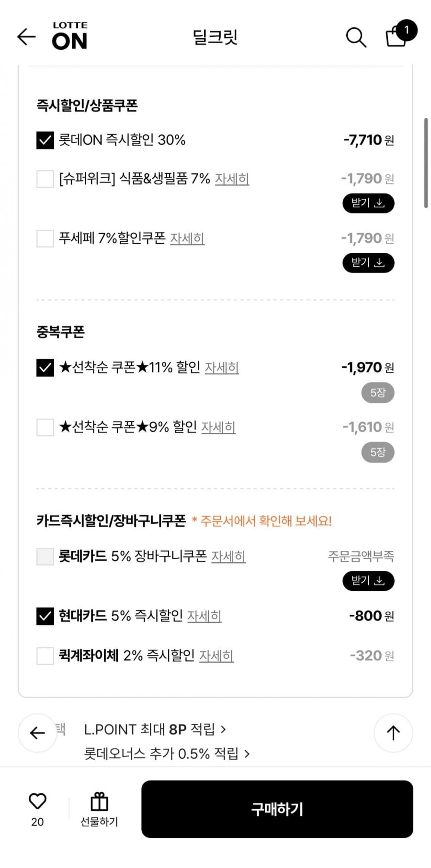This screenshot has width=431, height=868.
Task: Expand L.POINT 최대 8P 적립 details
Action: click(x=154, y=730)
